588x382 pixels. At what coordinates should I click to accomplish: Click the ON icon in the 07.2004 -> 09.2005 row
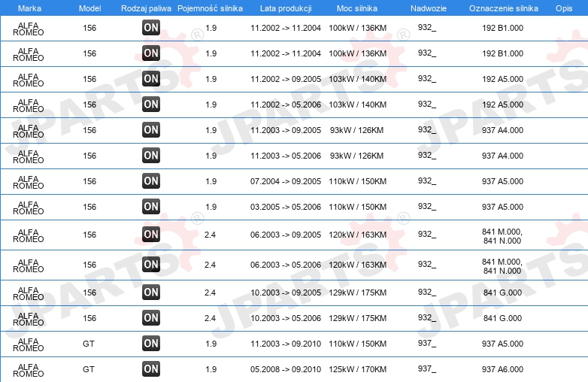click(151, 180)
